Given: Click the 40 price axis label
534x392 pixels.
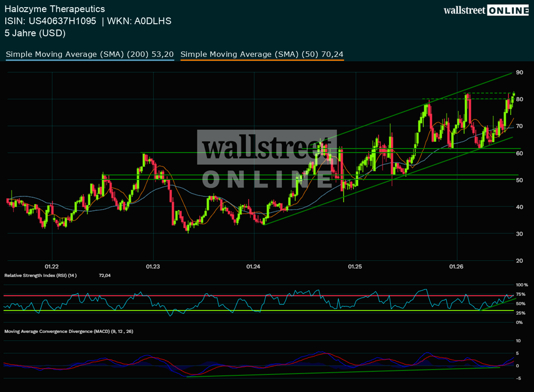Looking at the screenshot, I should point(519,207).
